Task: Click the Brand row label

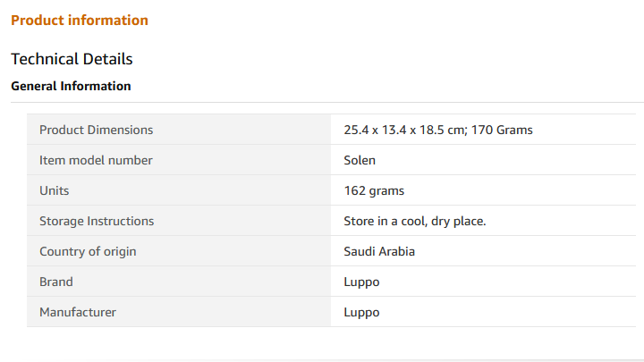Action: pos(55,282)
